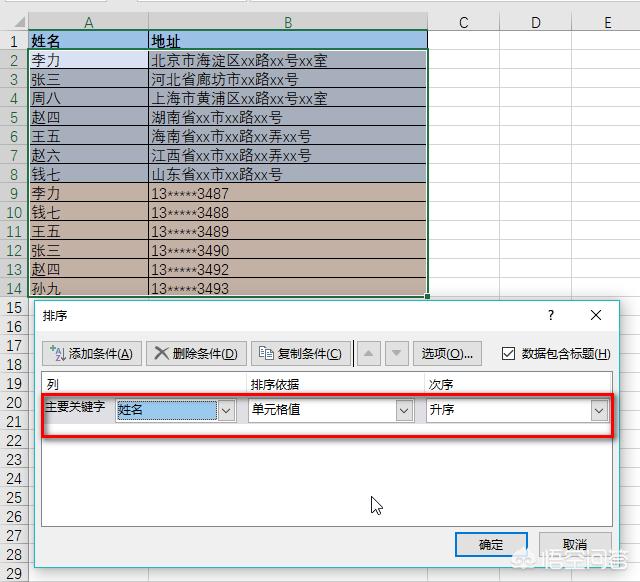Open the 选项 options button
This screenshot has height=582, width=640.
point(447,353)
